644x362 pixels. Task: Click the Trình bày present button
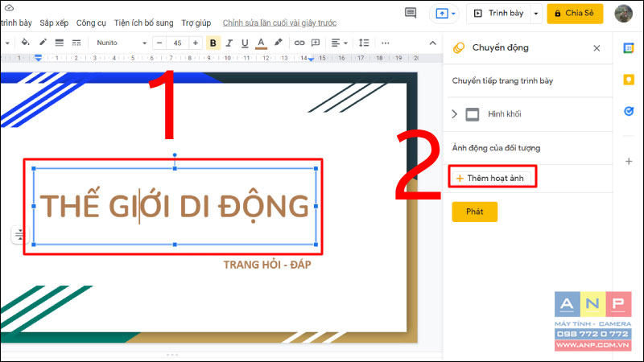pyautogui.click(x=498, y=14)
